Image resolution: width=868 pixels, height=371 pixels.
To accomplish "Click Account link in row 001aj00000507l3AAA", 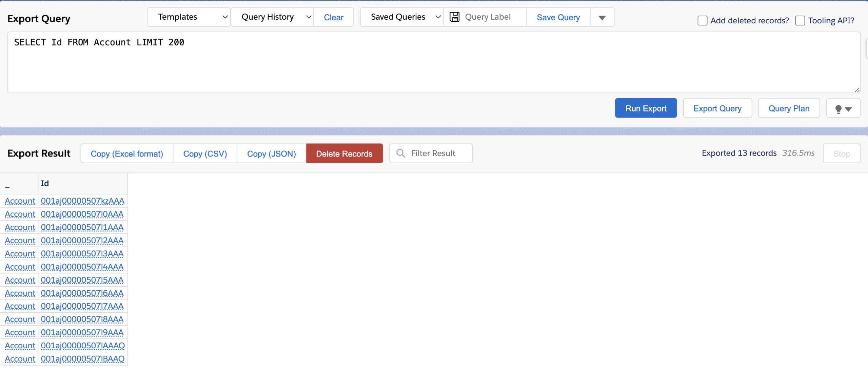I will click(x=20, y=254).
